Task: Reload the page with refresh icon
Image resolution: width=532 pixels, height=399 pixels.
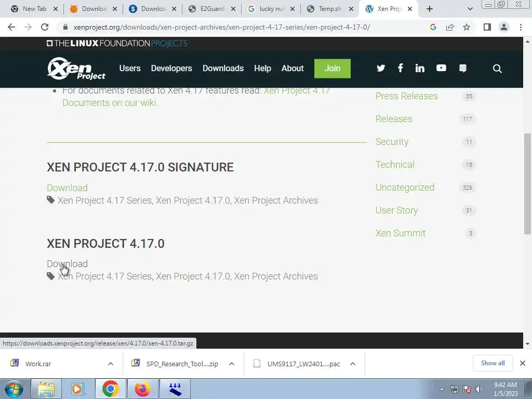Action: point(45,27)
